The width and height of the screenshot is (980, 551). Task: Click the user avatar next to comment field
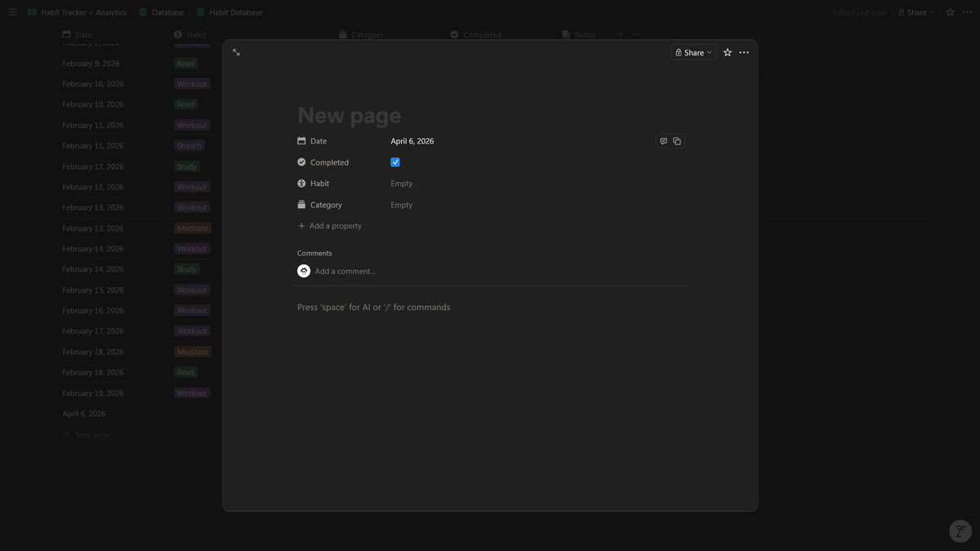[x=304, y=271]
